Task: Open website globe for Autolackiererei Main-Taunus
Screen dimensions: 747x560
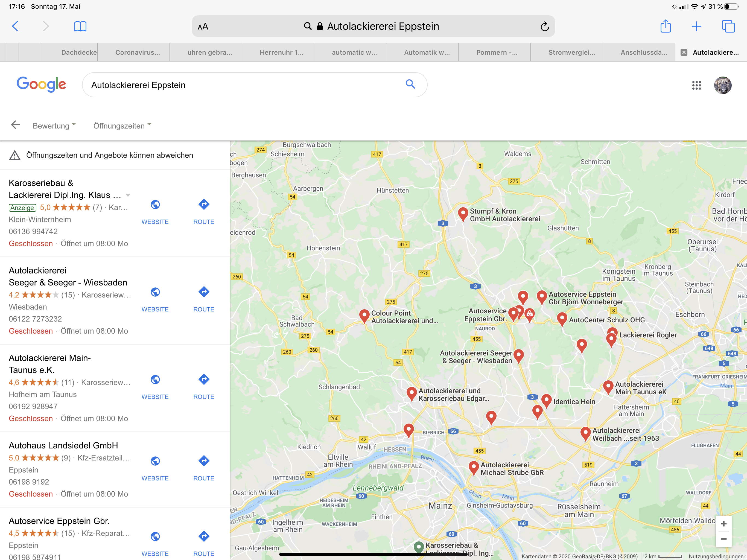Action: (x=155, y=380)
